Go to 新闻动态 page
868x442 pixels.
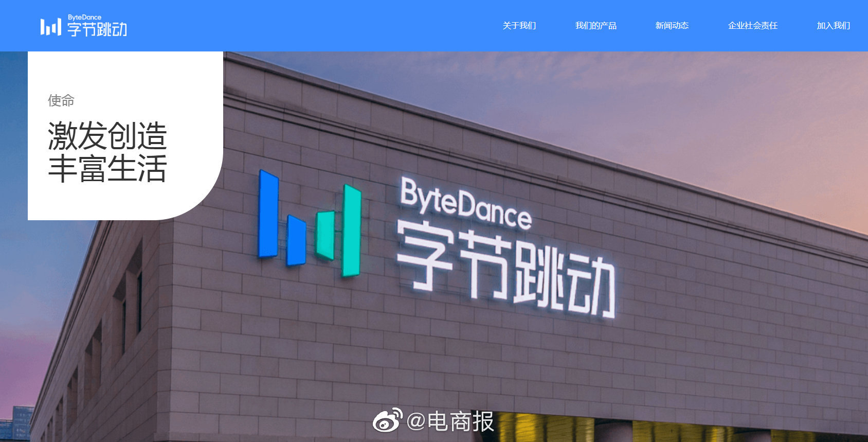[x=672, y=26]
